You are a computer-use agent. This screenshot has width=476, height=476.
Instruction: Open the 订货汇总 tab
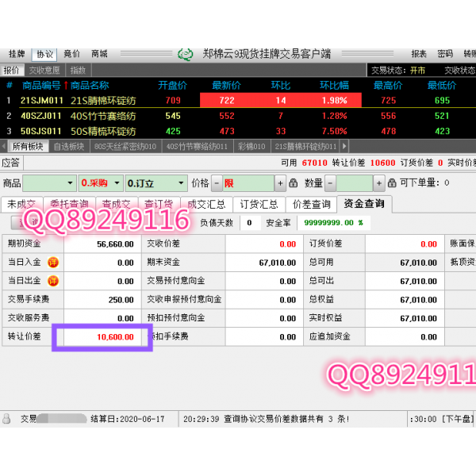(x=259, y=205)
